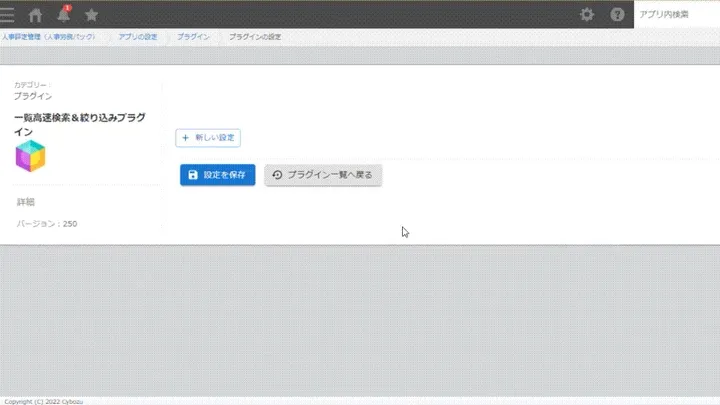Click the バージョン：250 text
720x405 pixels.
pyautogui.click(x=47, y=224)
